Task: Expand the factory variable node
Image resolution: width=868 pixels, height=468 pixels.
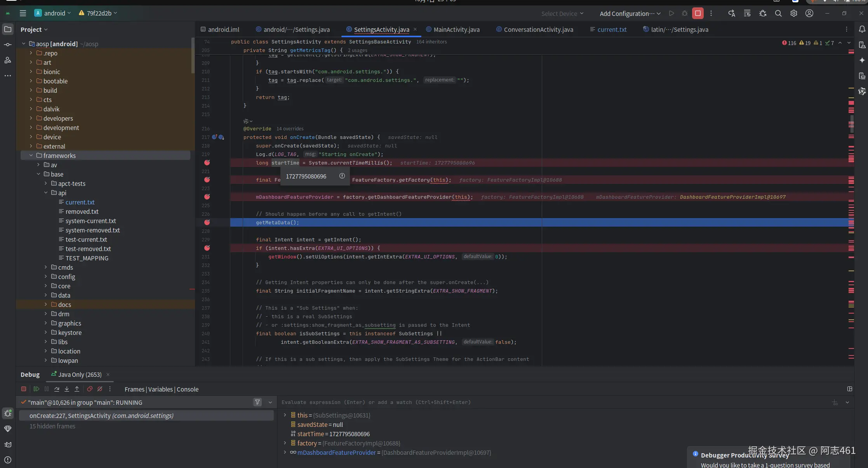Action: (x=285, y=443)
